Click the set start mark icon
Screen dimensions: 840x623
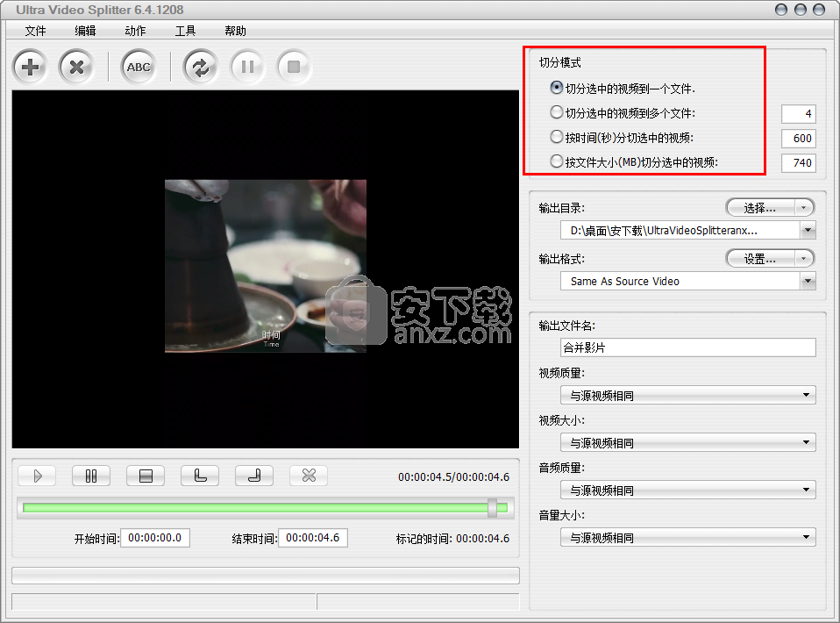(200, 476)
